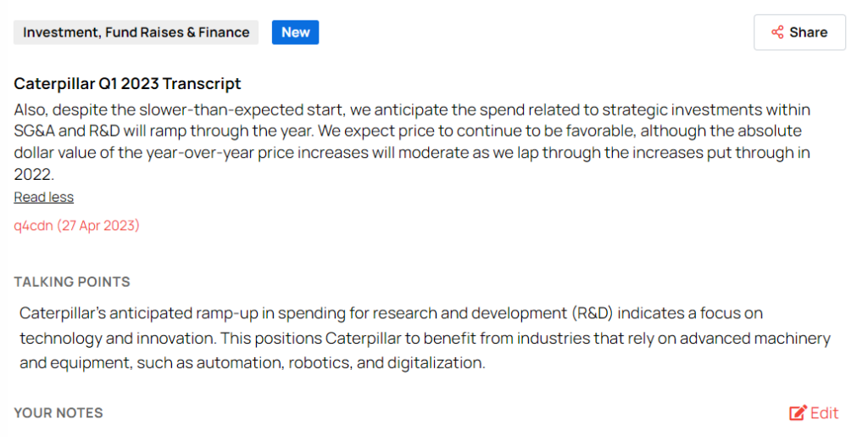Click the phrase technology and innovation
Viewport: 868px width, 437px height.
pyautogui.click(x=115, y=338)
